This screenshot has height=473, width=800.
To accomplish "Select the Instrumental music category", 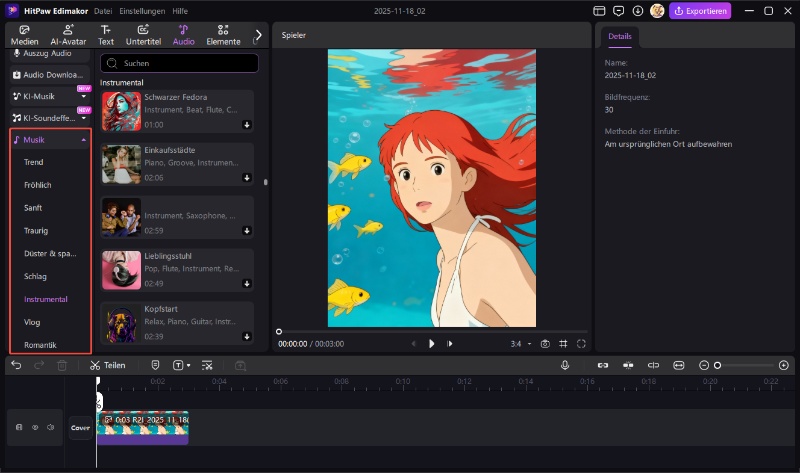I will click(x=46, y=299).
